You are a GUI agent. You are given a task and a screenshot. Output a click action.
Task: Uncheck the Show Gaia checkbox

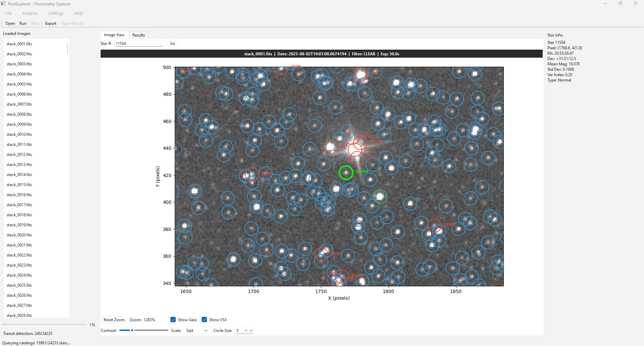tap(173, 320)
